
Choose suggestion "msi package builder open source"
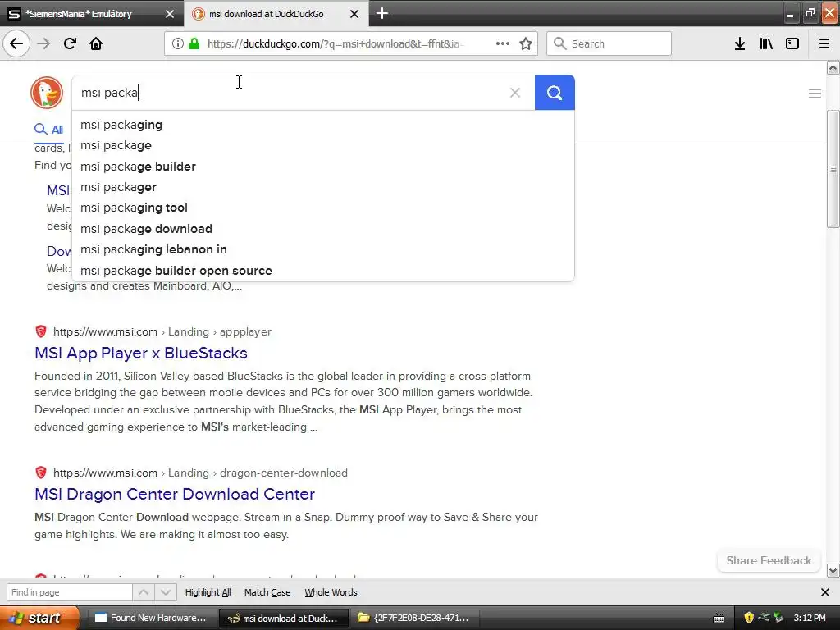[x=323, y=271]
